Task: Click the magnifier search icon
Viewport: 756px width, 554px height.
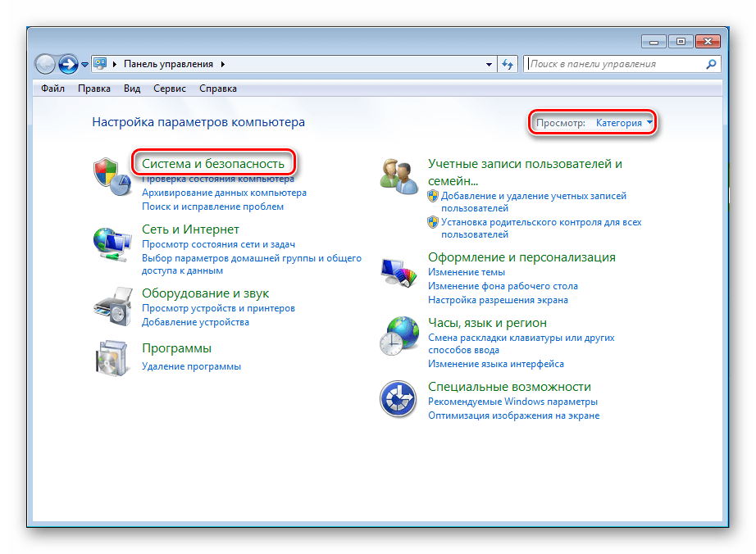Action: click(711, 64)
